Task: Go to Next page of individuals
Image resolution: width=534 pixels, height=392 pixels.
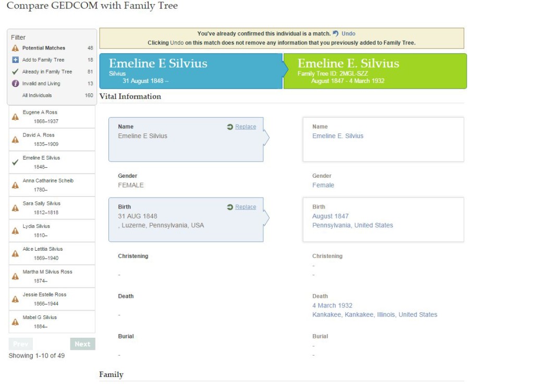Action: [82, 344]
